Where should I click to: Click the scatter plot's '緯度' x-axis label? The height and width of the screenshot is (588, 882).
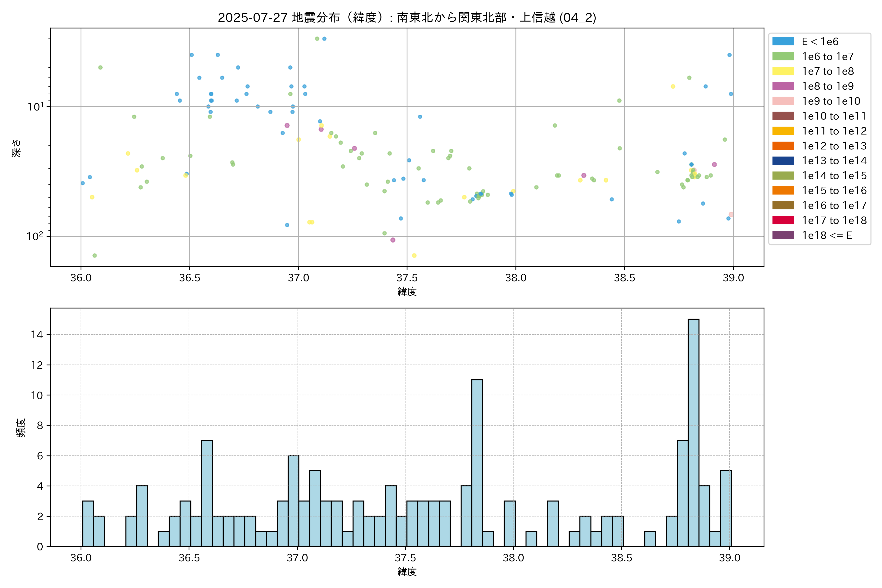407,291
